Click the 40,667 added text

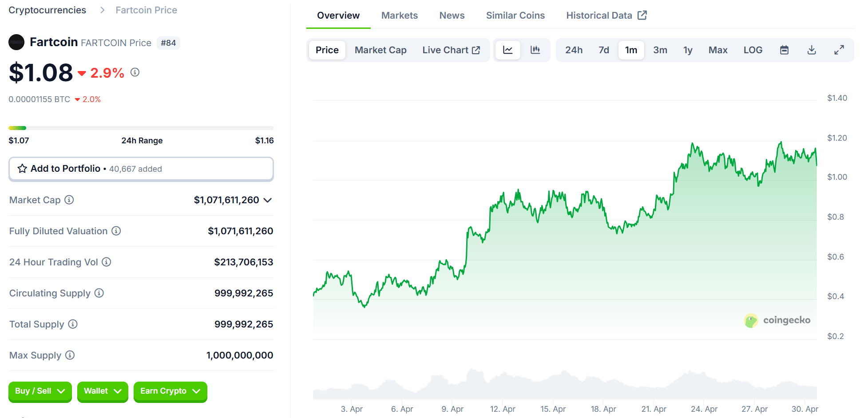(x=135, y=169)
